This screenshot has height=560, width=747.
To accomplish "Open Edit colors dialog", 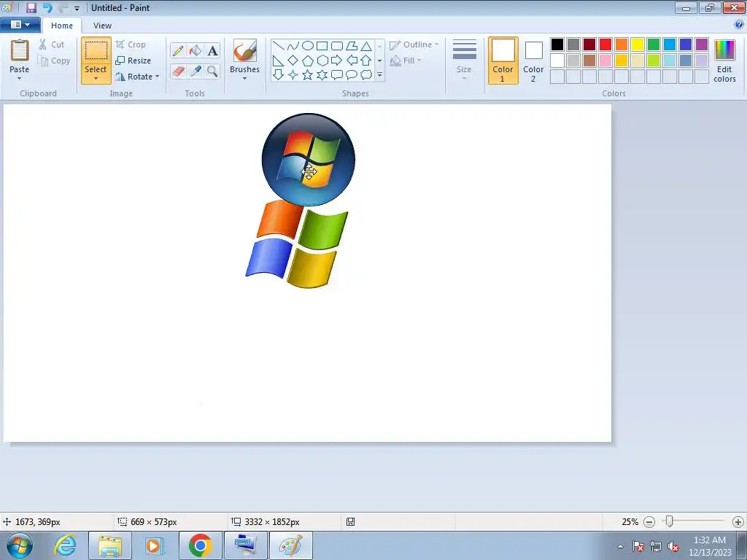I will click(724, 61).
